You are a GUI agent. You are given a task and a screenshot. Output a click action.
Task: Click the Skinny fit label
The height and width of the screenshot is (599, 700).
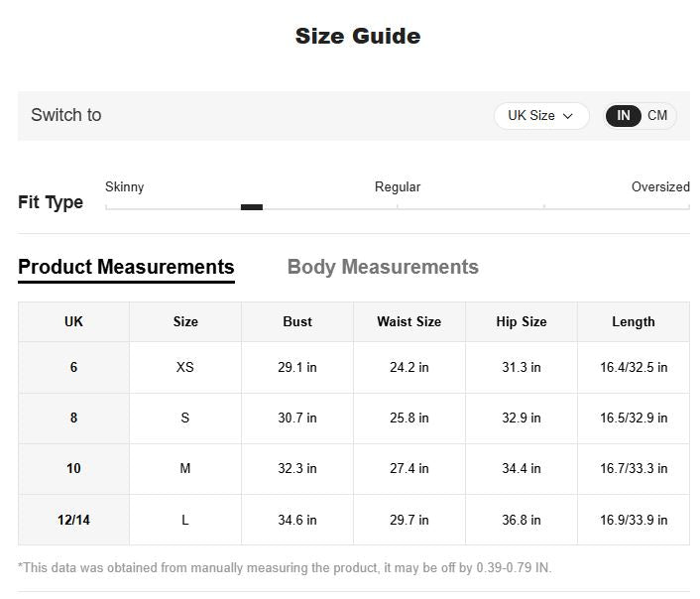[x=125, y=186]
